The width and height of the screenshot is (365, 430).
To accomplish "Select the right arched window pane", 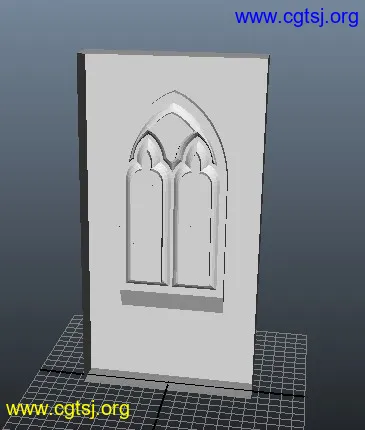I will tap(193, 230).
